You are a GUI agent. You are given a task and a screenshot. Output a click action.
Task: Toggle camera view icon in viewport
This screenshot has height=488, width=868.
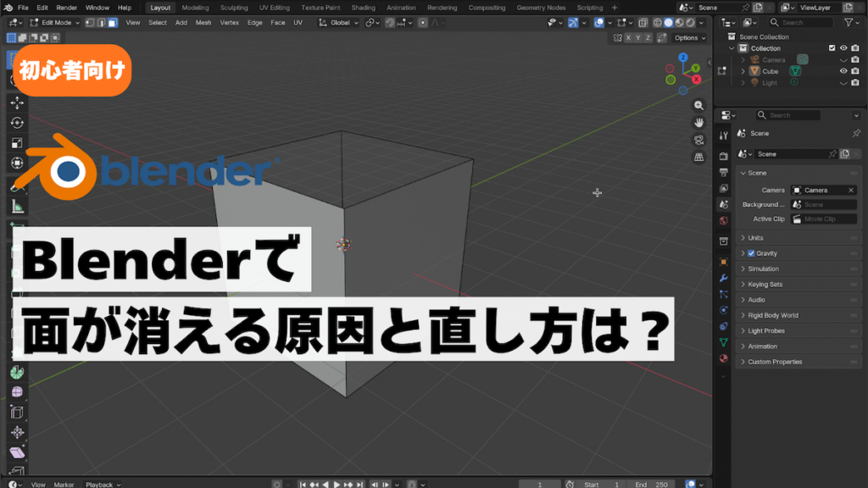tap(699, 140)
